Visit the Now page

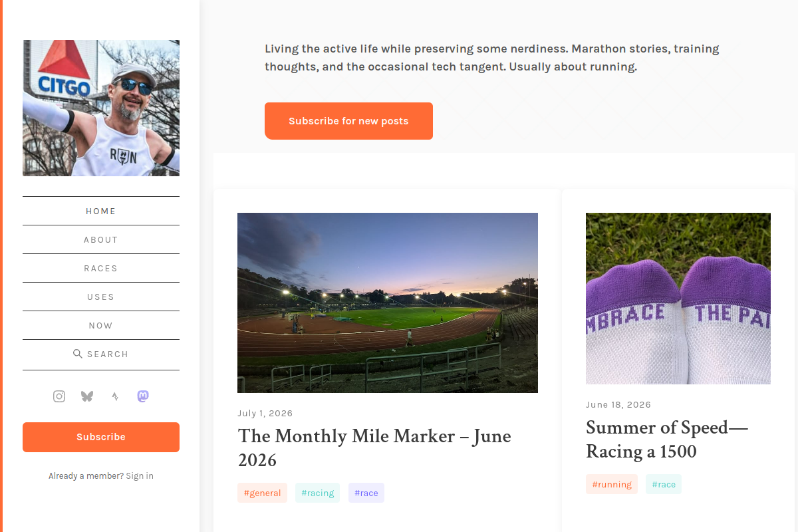click(101, 325)
